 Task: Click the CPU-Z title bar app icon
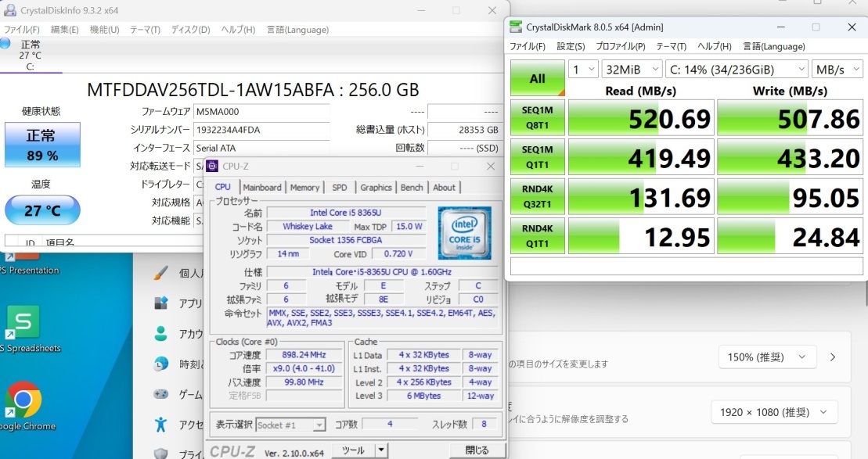[212, 166]
